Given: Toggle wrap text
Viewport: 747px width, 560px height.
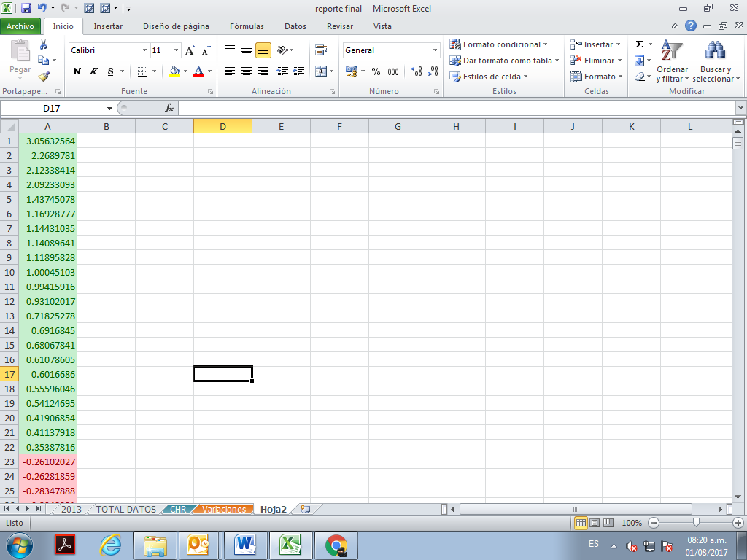Looking at the screenshot, I should pyautogui.click(x=321, y=50).
